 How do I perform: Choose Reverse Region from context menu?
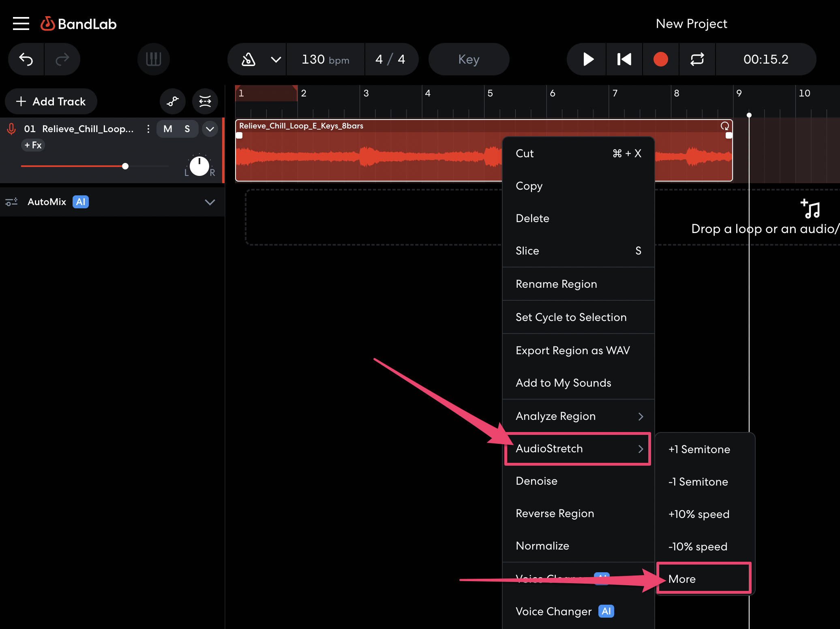click(x=555, y=513)
